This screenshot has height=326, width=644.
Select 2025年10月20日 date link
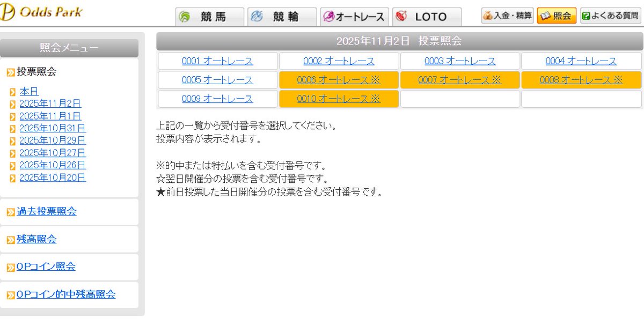53,177
